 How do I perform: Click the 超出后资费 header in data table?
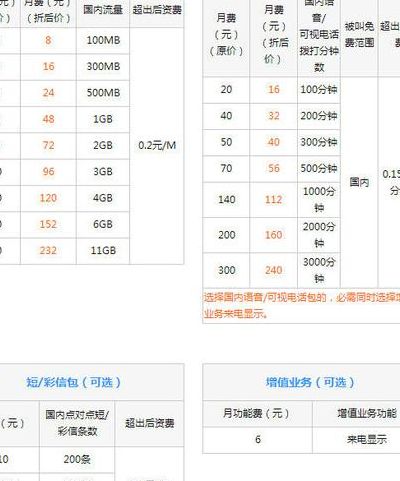tap(157, 10)
